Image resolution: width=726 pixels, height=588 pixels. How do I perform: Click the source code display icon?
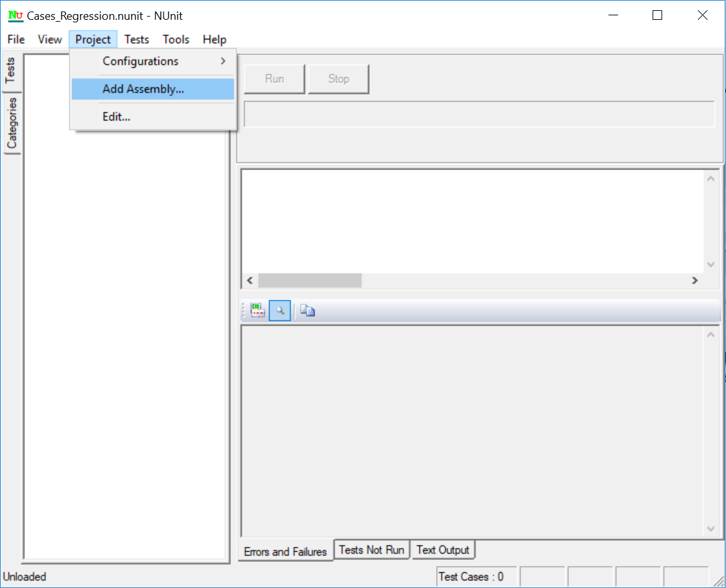click(258, 311)
